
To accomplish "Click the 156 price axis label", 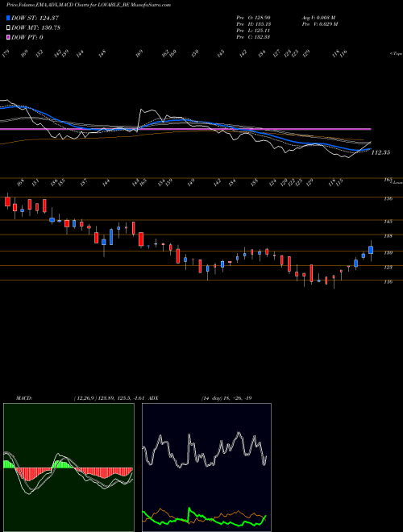I will (388, 199).
